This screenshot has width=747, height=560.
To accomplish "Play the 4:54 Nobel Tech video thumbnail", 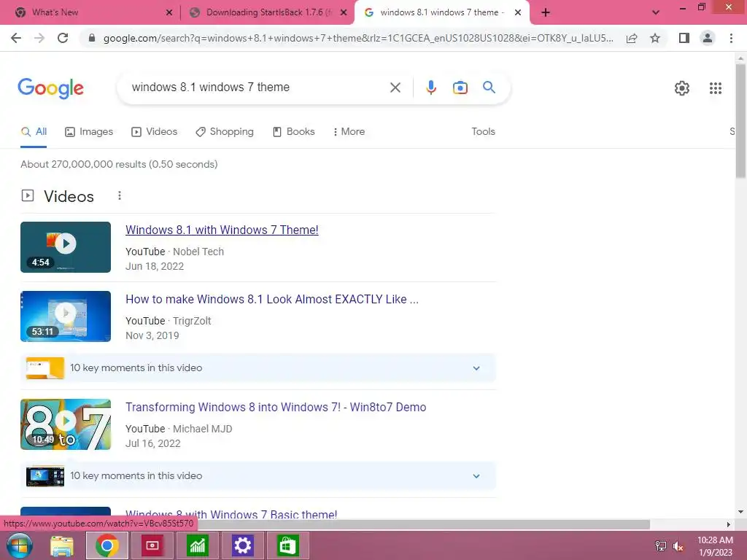I will [x=66, y=247].
